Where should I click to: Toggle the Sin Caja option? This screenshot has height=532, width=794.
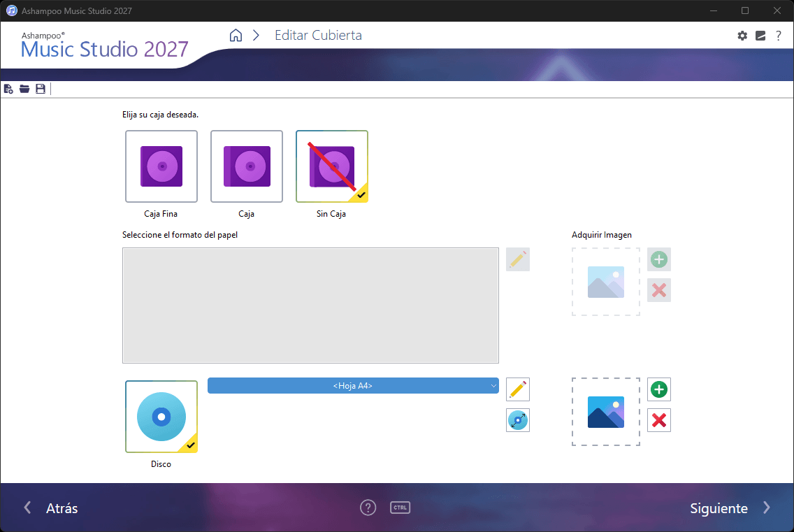click(x=332, y=166)
